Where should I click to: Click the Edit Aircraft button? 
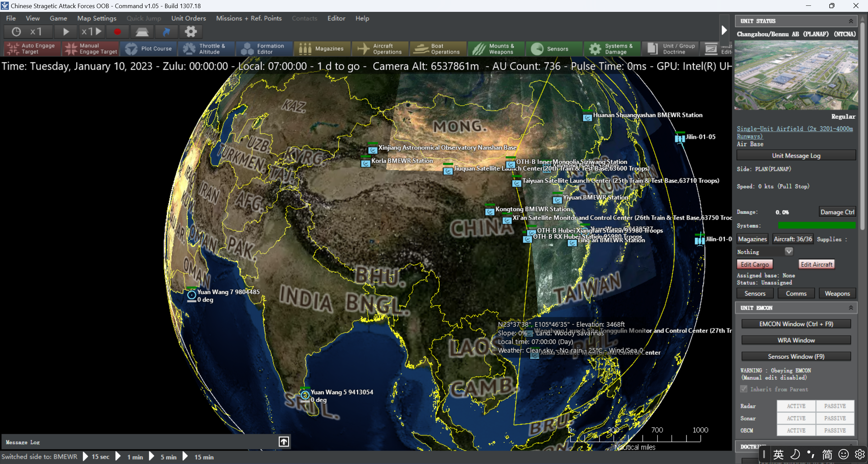click(816, 264)
